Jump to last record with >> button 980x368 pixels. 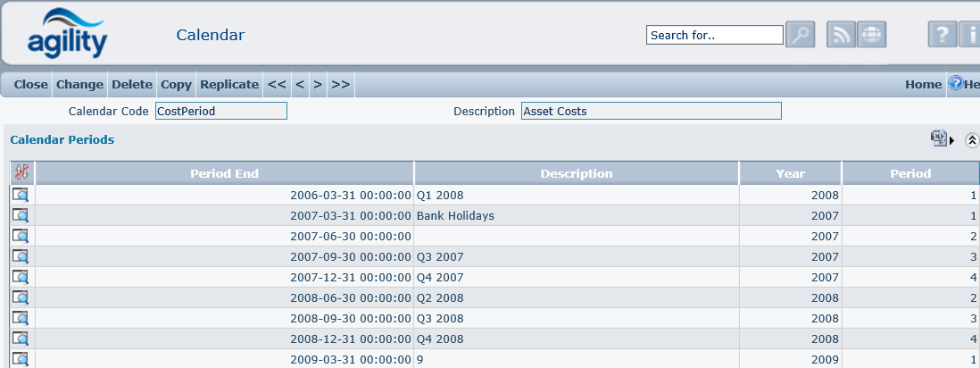point(340,84)
